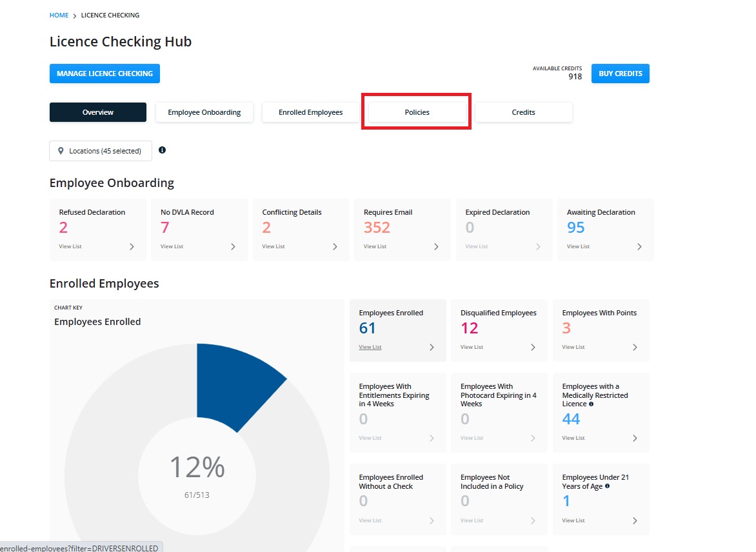
Task: Go to HOME in the breadcrumb
Action: tap(59, 15)
